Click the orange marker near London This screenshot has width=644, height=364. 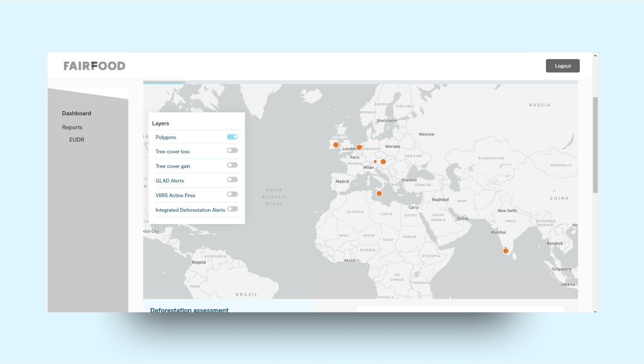(359, 148)
